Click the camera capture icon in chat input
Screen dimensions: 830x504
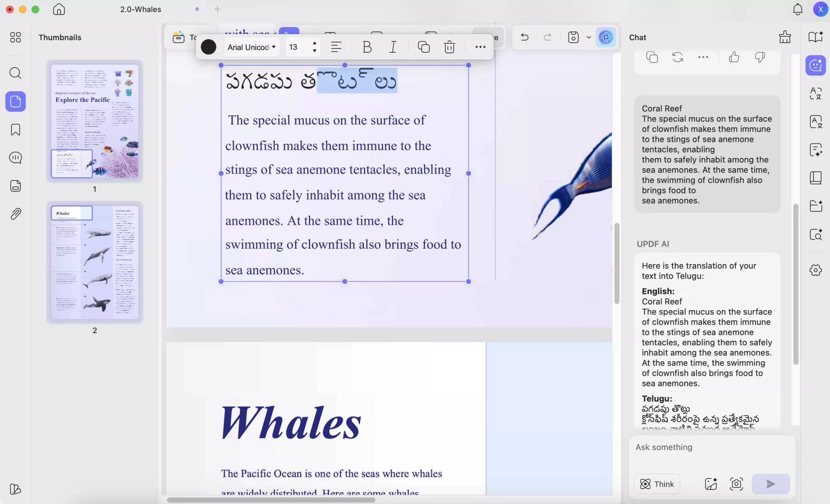pos(736,484)
